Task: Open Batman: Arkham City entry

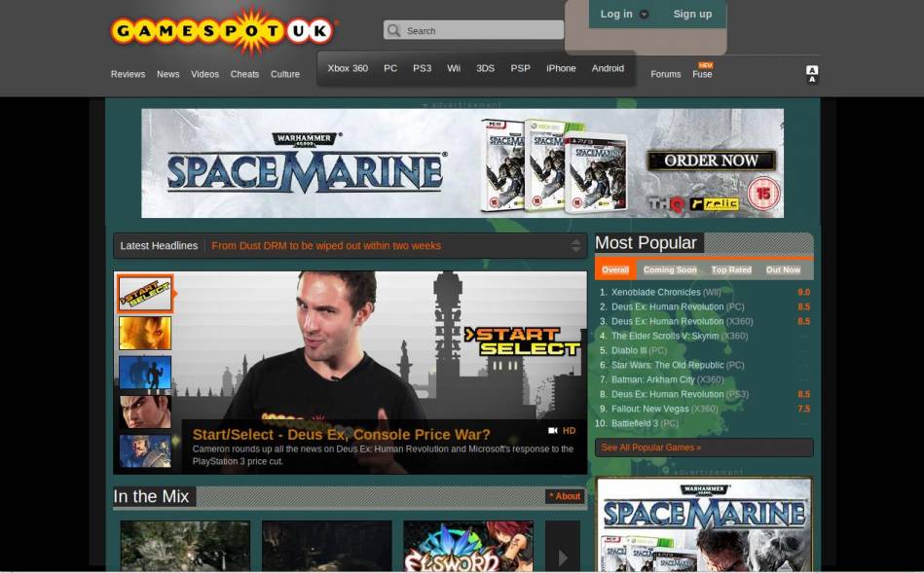Action: pos(667,379)
